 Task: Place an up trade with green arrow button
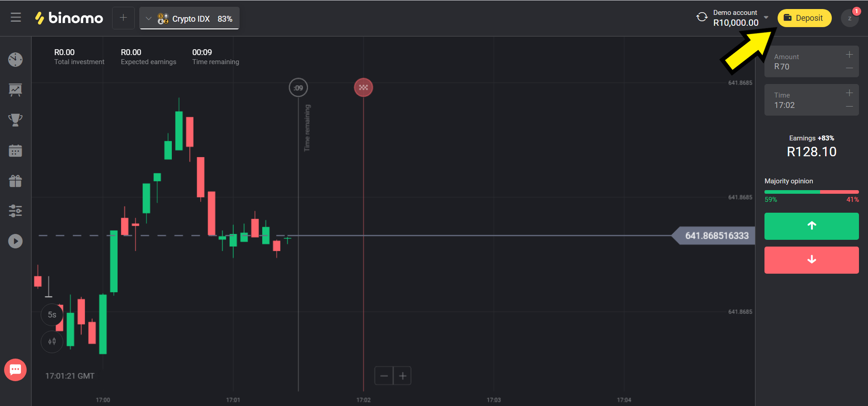(x=811, y=226)
